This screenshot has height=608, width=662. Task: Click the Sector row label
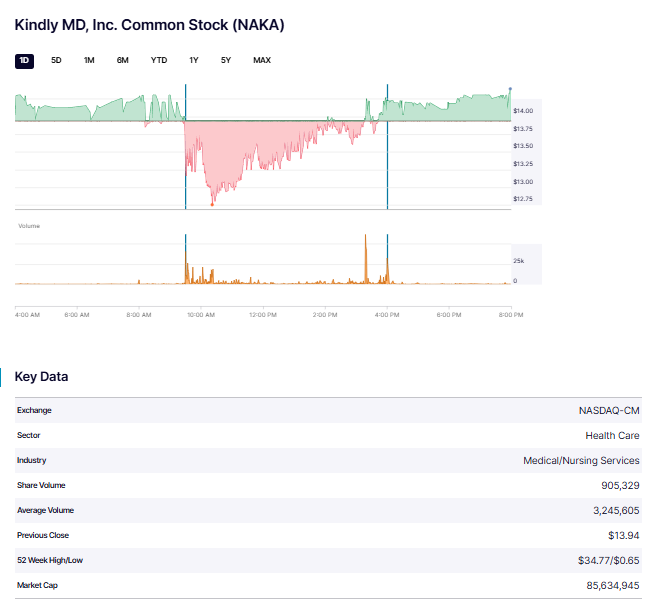click(28, 435)
